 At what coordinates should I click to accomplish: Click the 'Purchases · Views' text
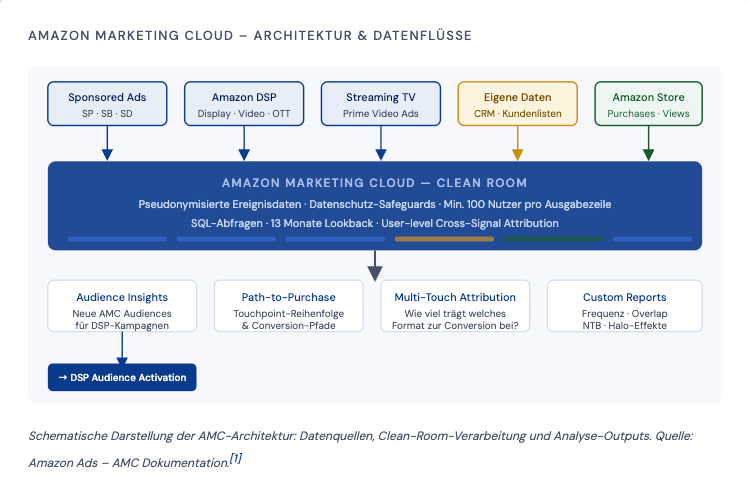click(649, 114)
